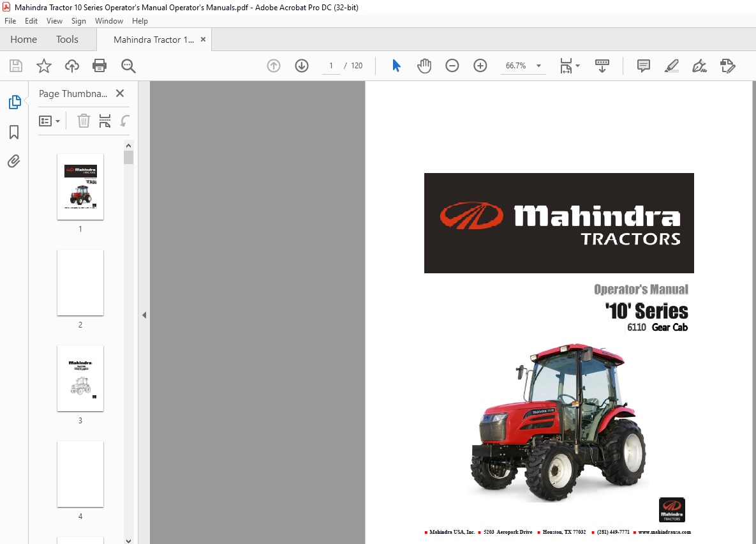Screen dimensions: 756x544
Task: Delete selected page with trash icon
Action: pyautogui.click(x=84, y=121)
